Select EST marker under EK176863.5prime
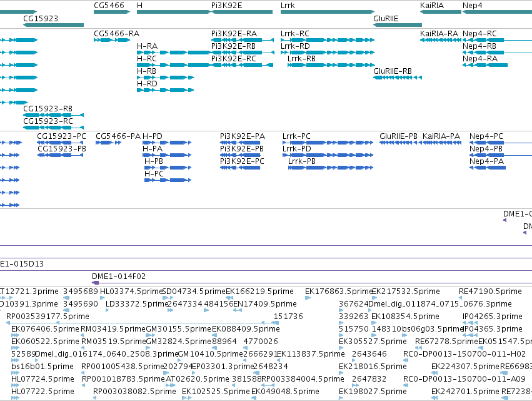 coord(308,298)
